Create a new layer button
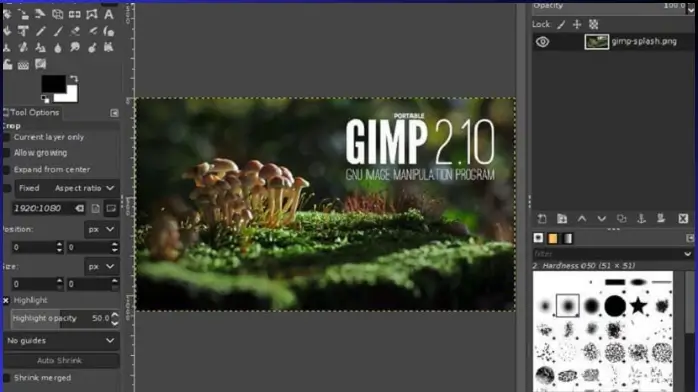698x392 pixels. [542, 218]
